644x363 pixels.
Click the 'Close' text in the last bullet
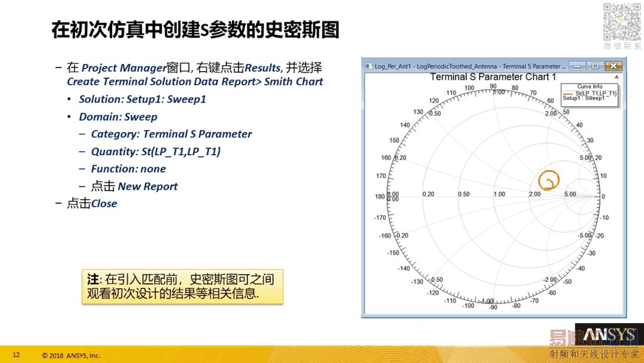click(x=104, y=204)
